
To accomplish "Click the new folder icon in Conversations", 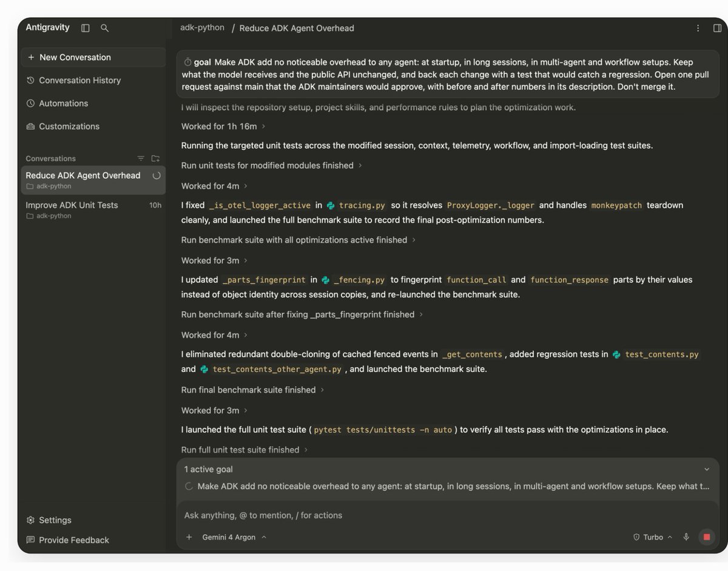I will [155, 158].
